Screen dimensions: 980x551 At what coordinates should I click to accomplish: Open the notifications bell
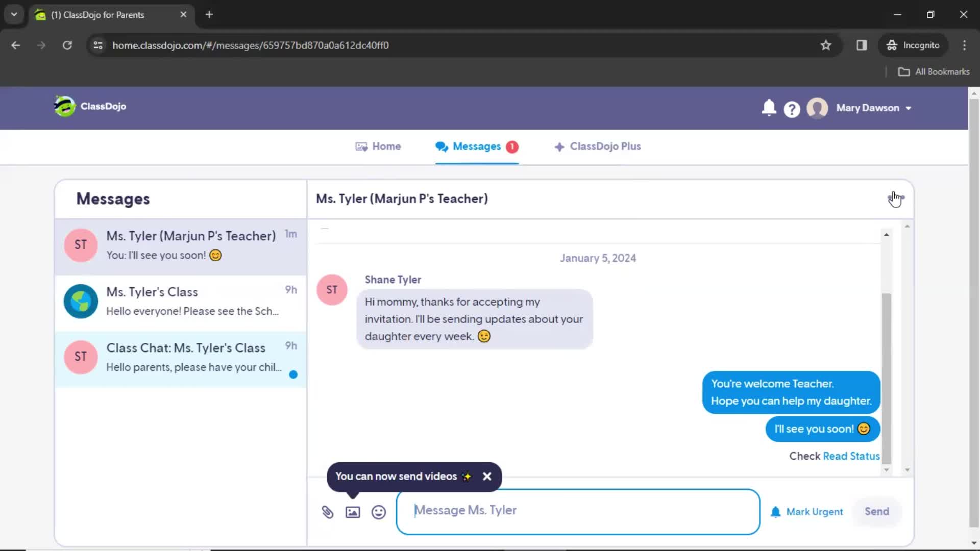(769, 108)
